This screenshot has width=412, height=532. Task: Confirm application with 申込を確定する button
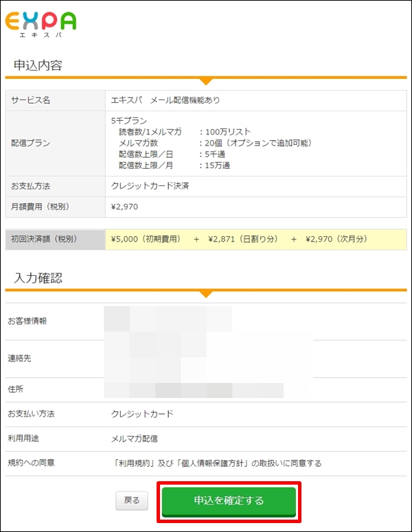click(x=229, y=502)
